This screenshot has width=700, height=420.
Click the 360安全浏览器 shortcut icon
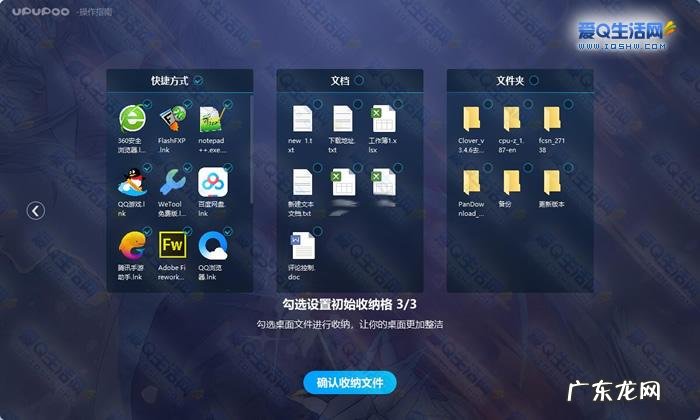pos(132,119)
